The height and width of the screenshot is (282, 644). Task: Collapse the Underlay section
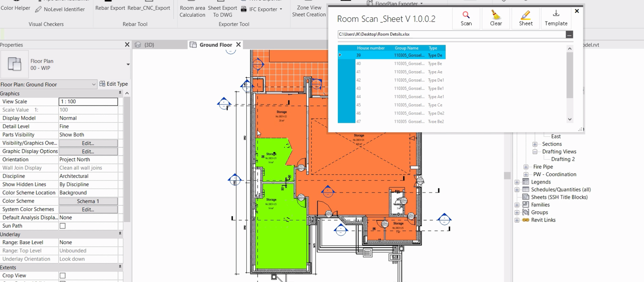coord(120,234)
